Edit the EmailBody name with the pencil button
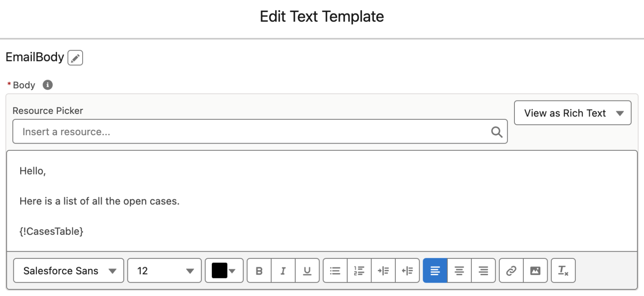Image resolution: width=644 pixels, height=296 pixels. tap(75, 58)
